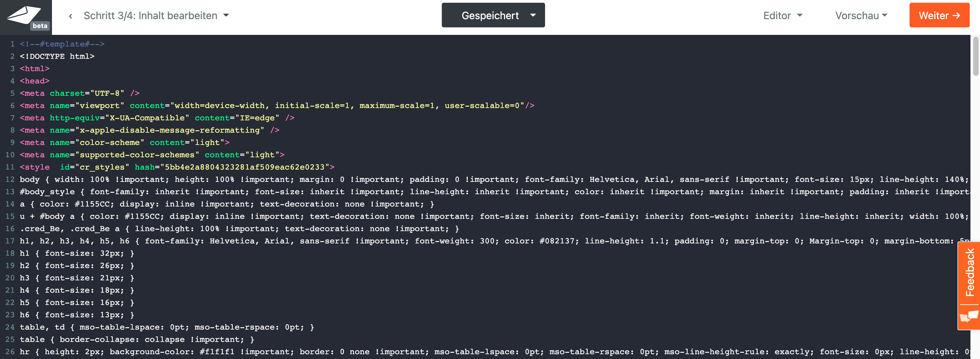
Task: Click line number 26 in the gutter
Action: click(10, 352)
